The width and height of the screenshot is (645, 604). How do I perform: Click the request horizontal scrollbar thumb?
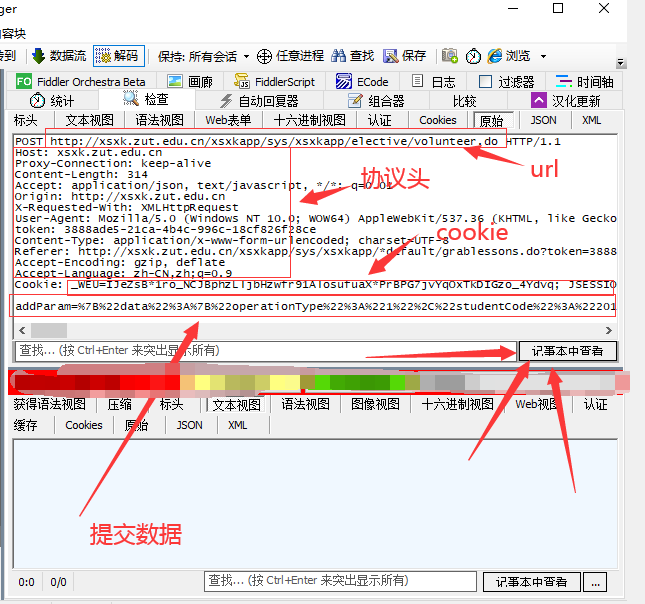pos(49,330)
